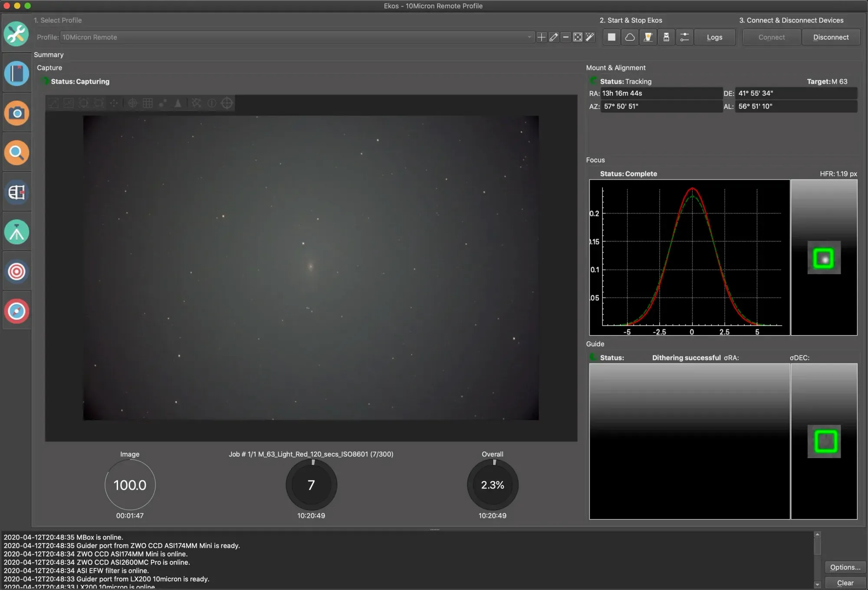This screenshot has height=590, width=868.
Task: Stop Ekos using the square stop icon
Action: click(x=612, y=37)
